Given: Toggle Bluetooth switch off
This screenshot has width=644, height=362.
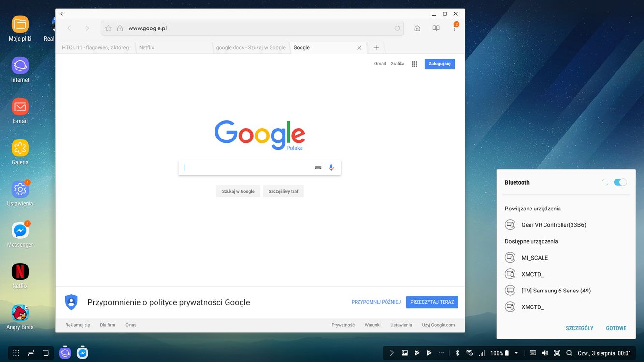Looking at the screenshot, I should pos(620,182).
